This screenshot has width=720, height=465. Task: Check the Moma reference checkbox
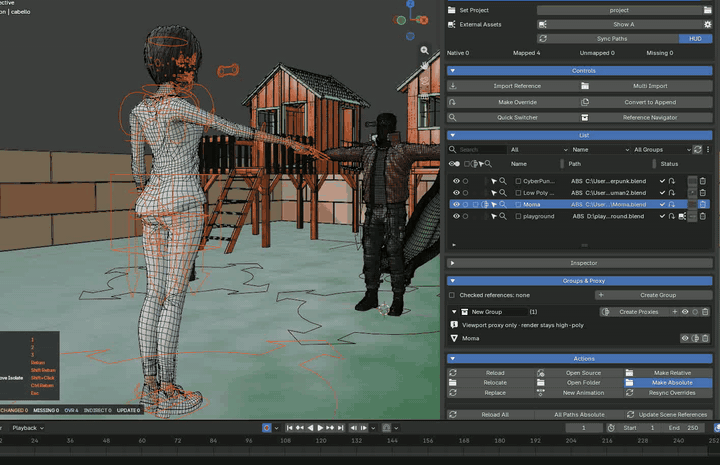coord(518,204)
